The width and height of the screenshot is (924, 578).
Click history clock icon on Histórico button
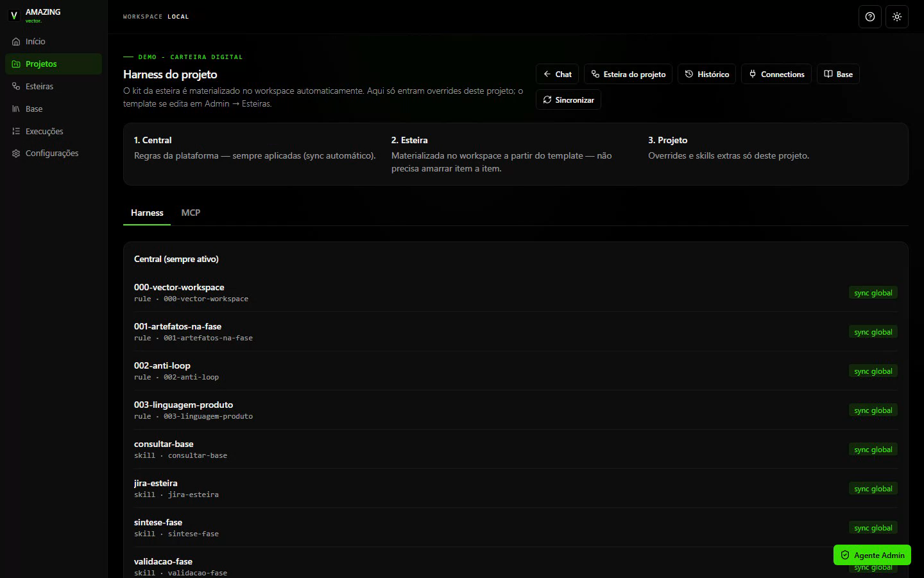pos(689,74)
